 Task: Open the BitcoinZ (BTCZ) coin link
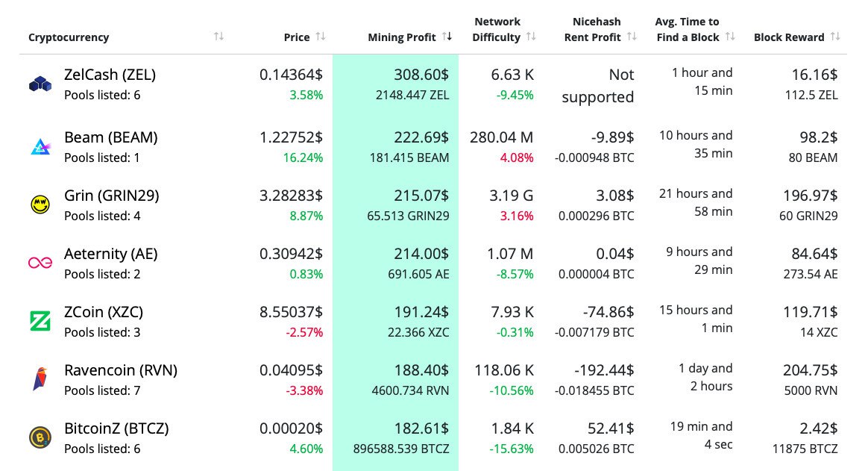pyautogui.click(x=116, y=428)
